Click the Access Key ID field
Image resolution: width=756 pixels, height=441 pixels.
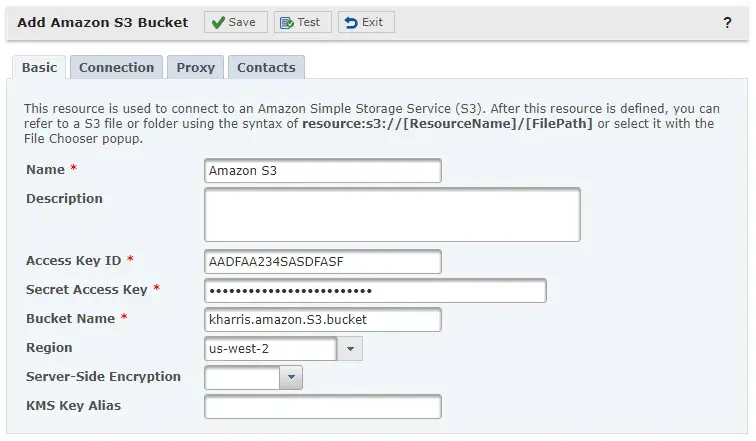click(x=322, y=261)
